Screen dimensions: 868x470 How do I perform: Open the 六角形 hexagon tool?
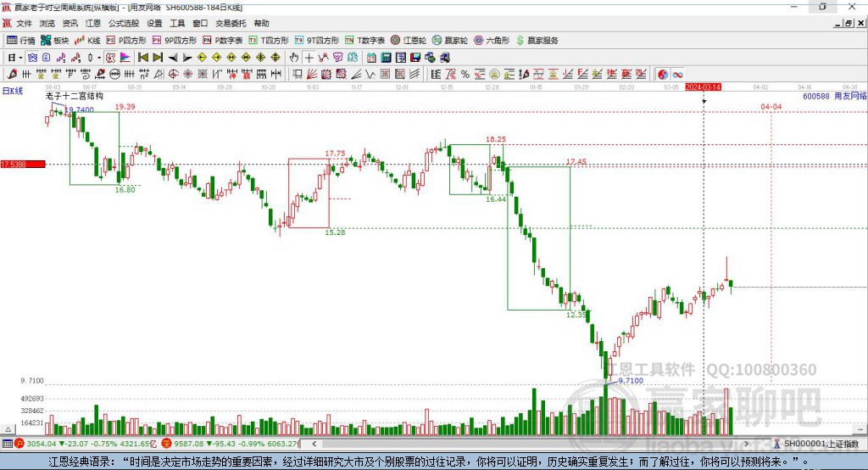click(492, 41)
